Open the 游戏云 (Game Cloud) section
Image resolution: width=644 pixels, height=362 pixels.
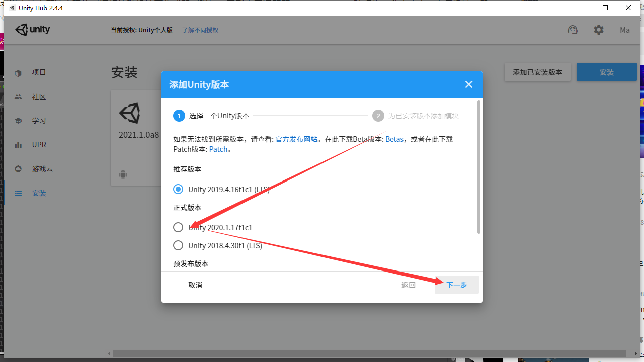click(x=40, y=168)
